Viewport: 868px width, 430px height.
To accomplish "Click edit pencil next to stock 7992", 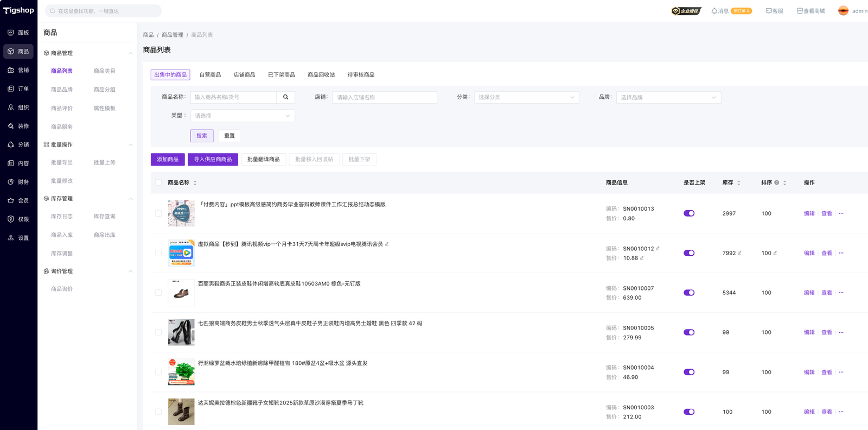I will click(x=739, y=253).
